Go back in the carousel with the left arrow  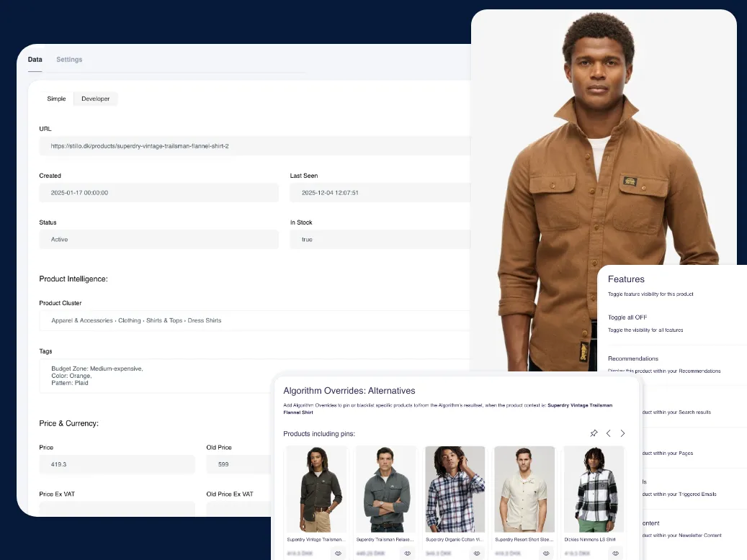[x=609, y=433]
